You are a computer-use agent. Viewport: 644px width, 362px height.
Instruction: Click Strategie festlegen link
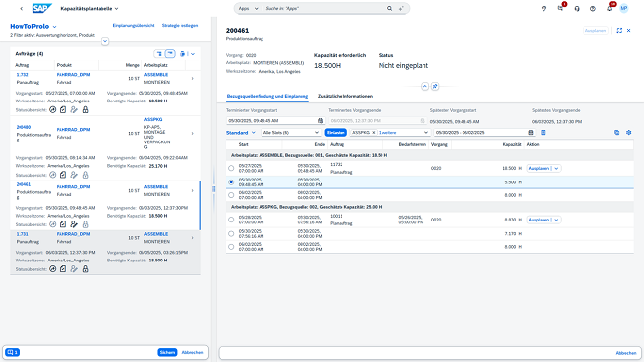tap(180, 26)
